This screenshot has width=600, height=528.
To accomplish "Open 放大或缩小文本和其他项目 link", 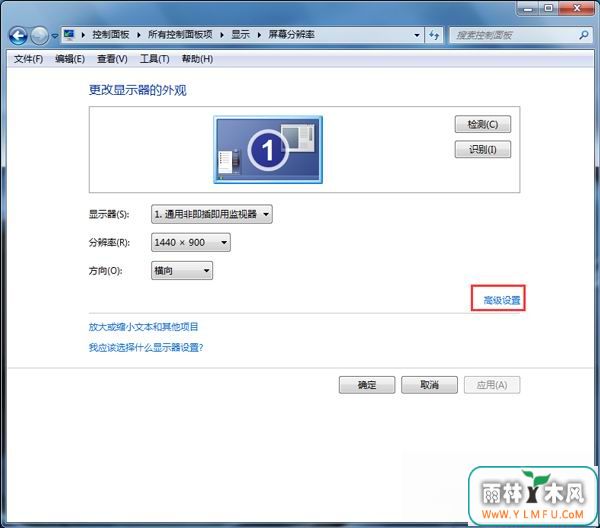I will (x=143, y=327).
